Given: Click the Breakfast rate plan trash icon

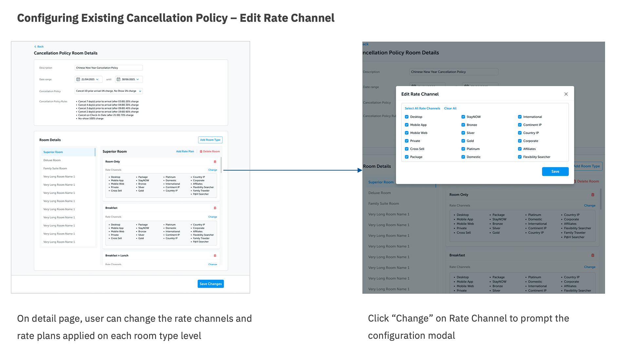Looking at the screenshot, I should (x=215, y=208).
